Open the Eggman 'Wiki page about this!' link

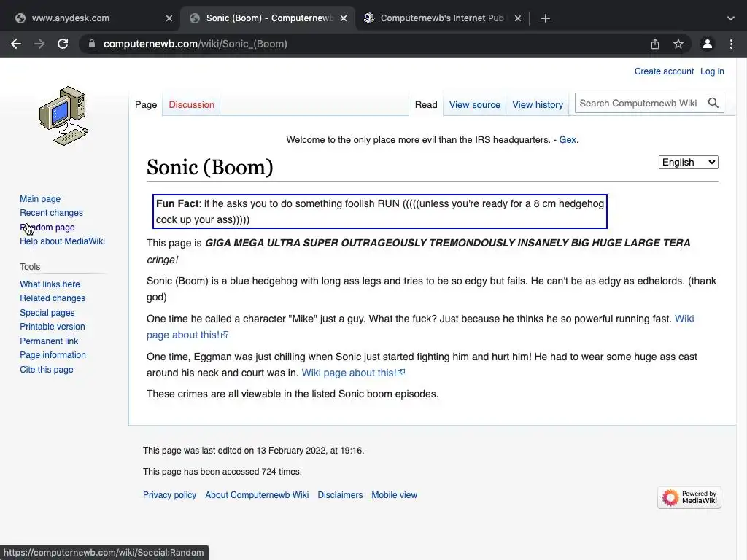click(x=353, y=373)
